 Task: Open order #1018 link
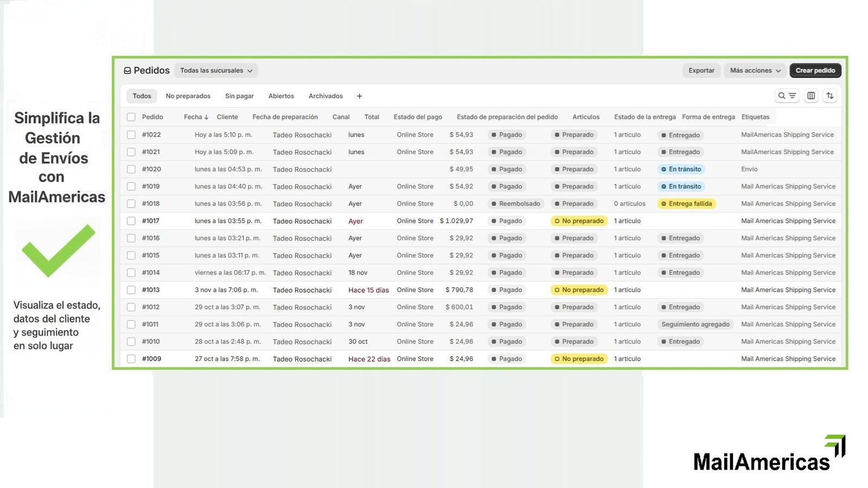coord(151,204)
